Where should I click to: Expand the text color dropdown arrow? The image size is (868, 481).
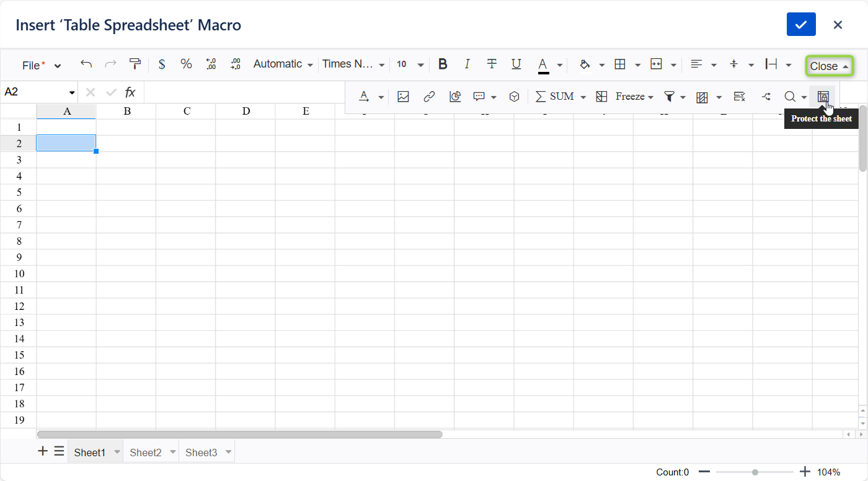(560, 65)
